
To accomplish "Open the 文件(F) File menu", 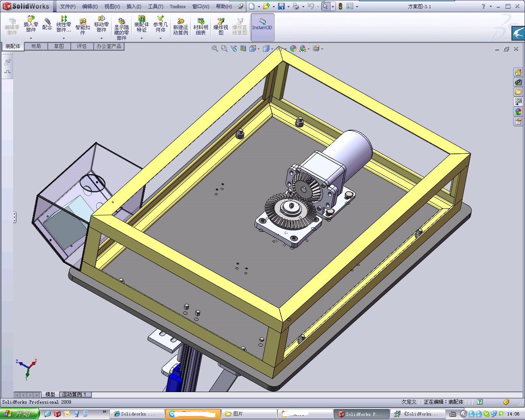I will click(x=68, y=6).
